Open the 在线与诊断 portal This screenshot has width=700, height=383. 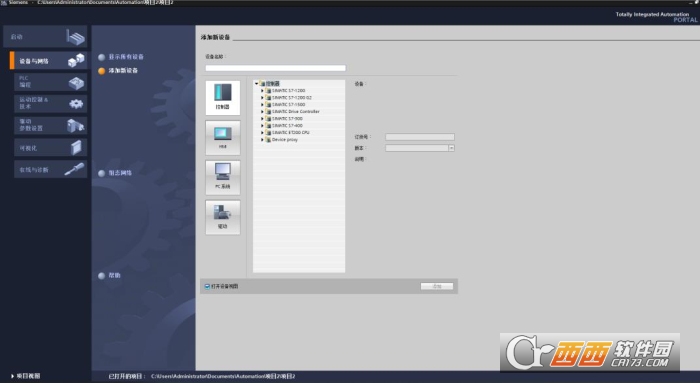coord(50,169)
